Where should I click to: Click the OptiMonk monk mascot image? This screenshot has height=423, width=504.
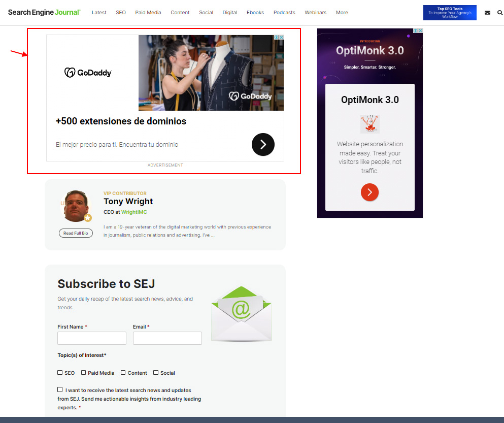click(x=369, y=124)
